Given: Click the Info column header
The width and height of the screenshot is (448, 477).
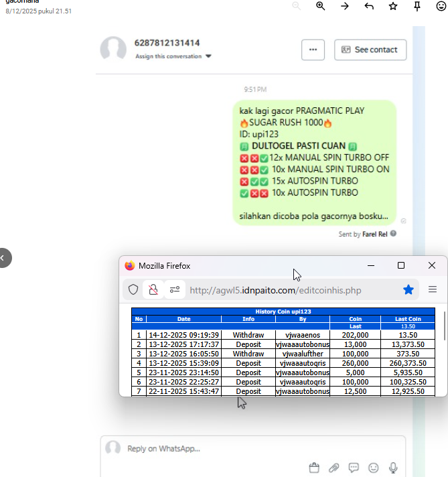Looking at the screenshot, I should [248, 319].
